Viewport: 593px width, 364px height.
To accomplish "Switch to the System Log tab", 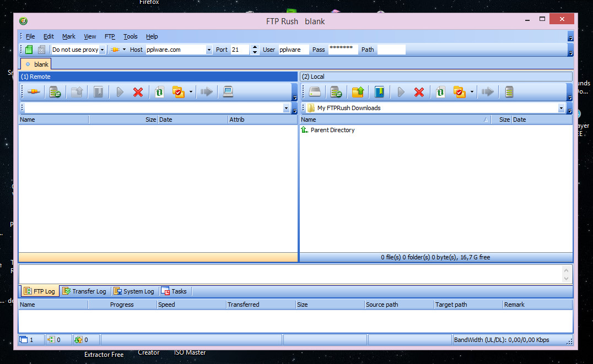I will tap(134, 291).
